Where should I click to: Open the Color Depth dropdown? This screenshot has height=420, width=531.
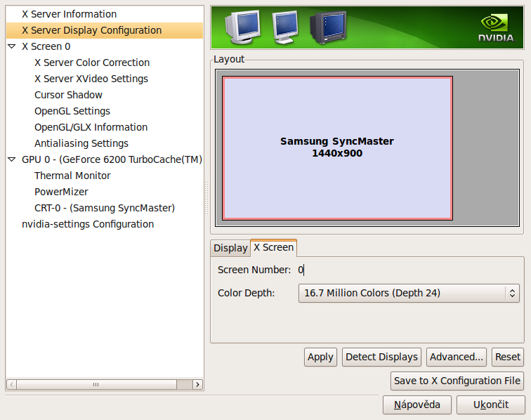[409, 293]
